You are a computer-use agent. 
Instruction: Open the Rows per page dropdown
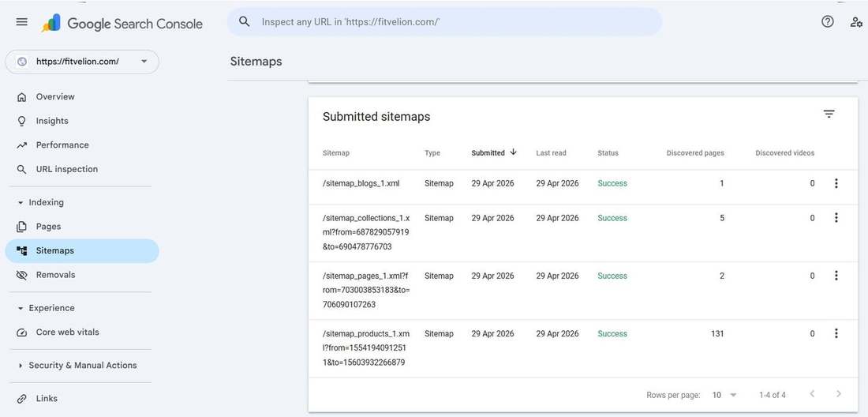coord(724,395)
